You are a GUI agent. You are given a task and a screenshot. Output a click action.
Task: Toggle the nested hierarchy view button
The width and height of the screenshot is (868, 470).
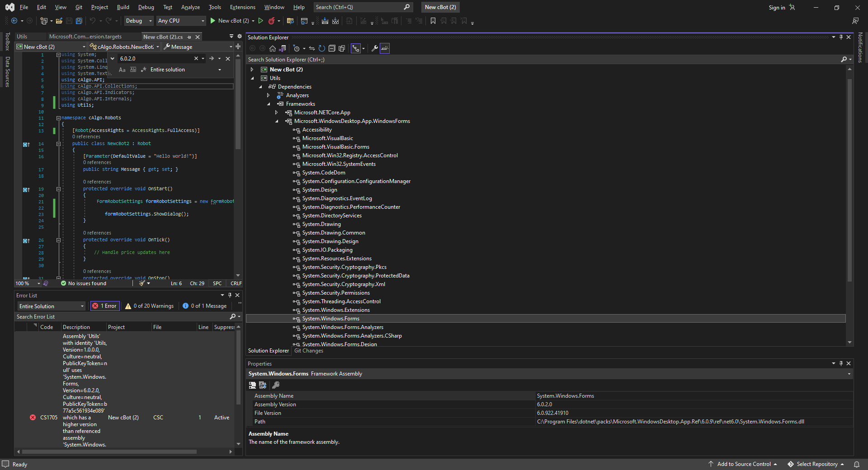pos(356,48)
